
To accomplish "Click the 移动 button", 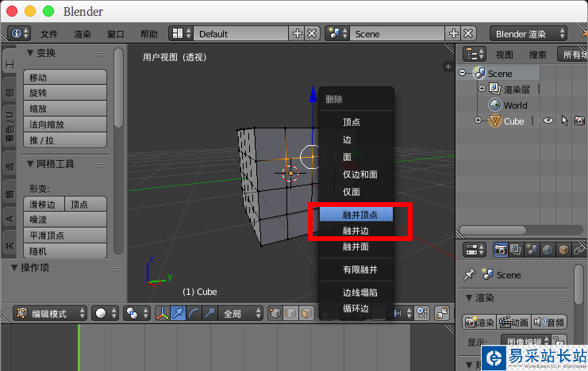I will tap(65, 77).
